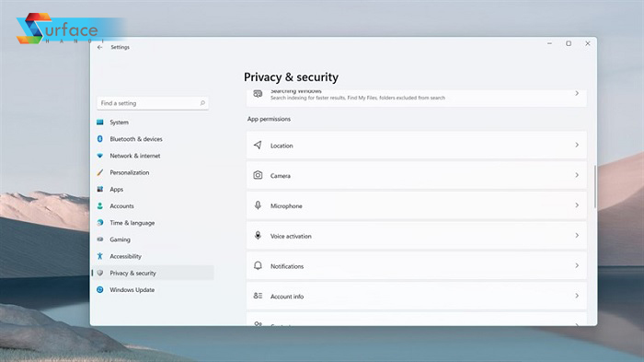Click the Microphone icon
This screenshot has height=362, width=644.
[x=258, y=205]
